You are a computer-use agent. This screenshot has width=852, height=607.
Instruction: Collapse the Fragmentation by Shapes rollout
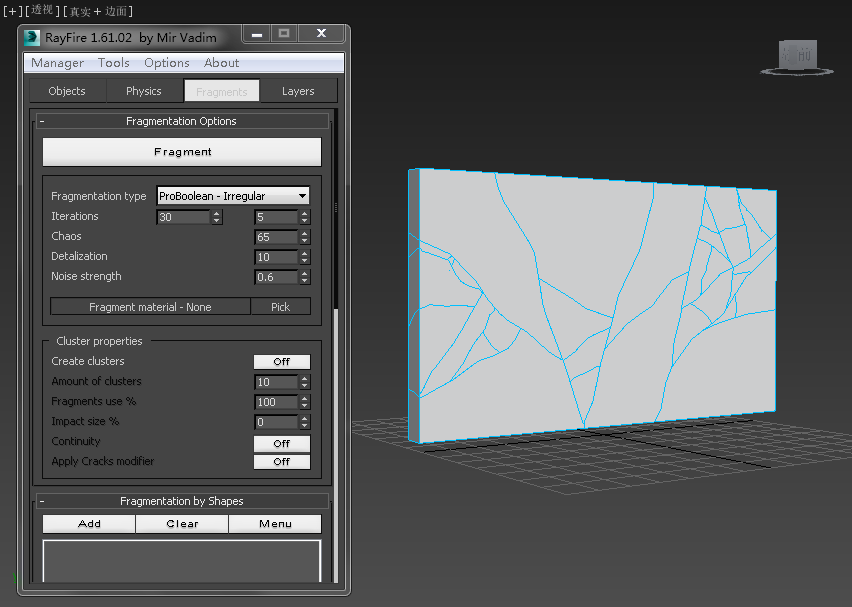[42, 501]
